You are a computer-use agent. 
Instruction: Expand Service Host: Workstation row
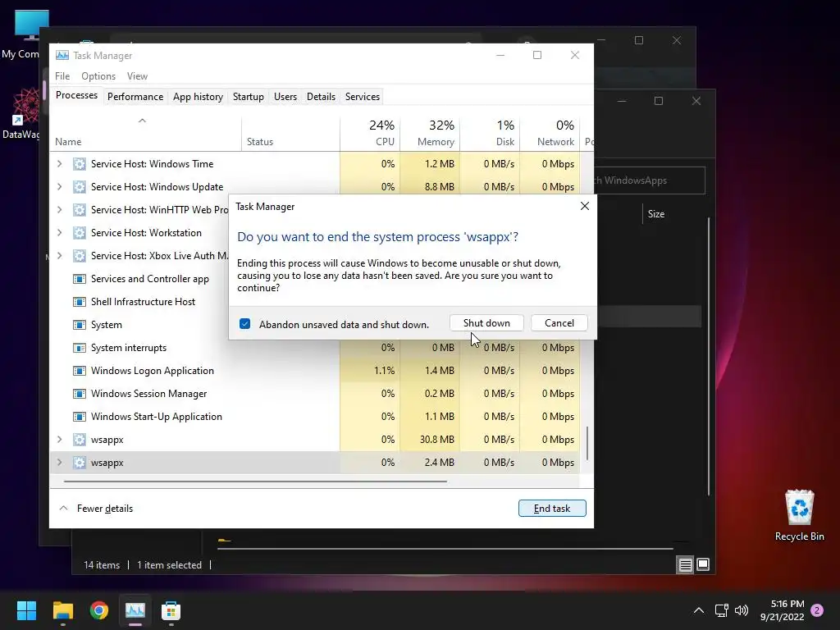click(x=59, y=233)
